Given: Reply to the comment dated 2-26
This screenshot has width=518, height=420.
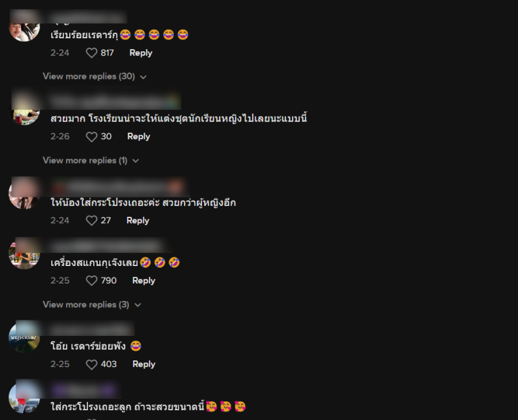Looking at the screenshot, I should click(x=139, y=137).
